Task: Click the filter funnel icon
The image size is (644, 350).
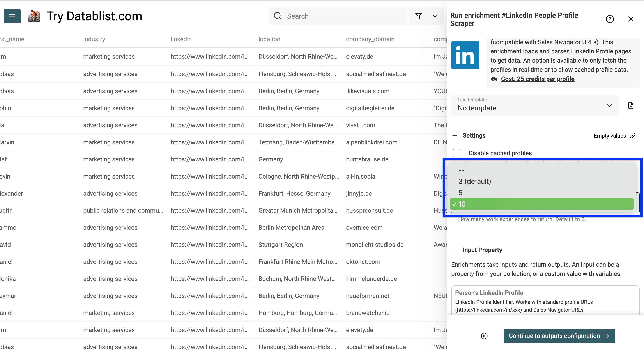Action: pyautogui.click(x=419, y=16)
